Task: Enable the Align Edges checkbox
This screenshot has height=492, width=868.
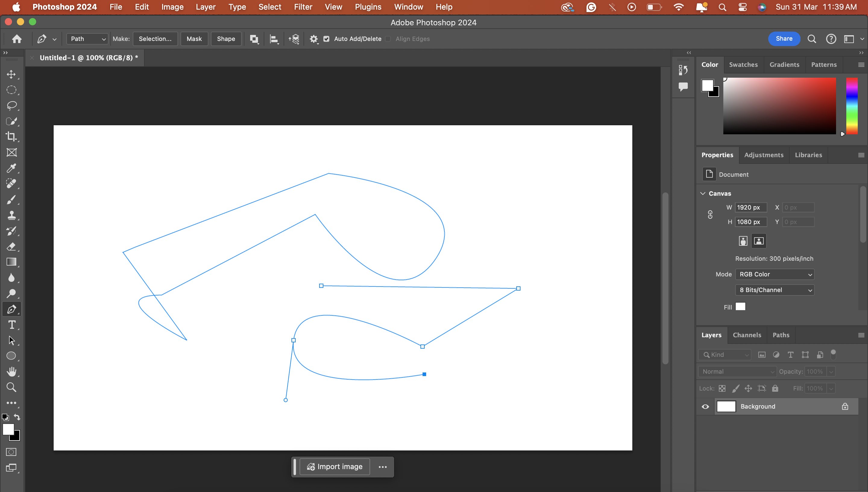Action: click(x=388, y=39)
